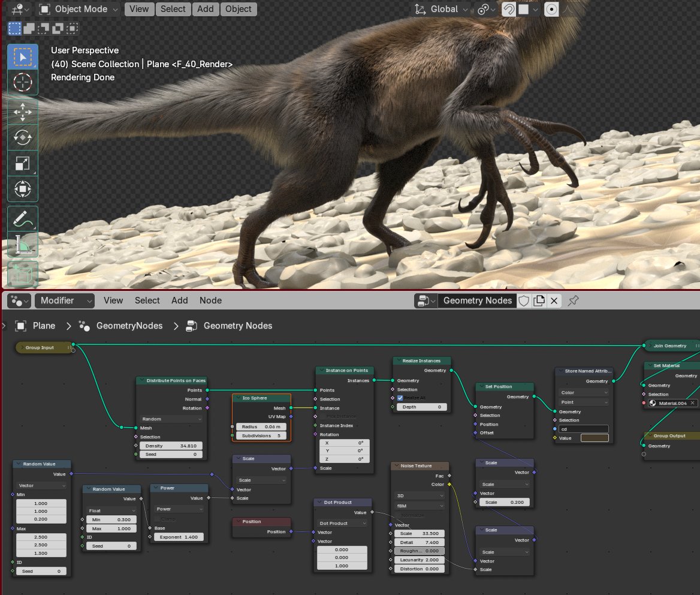
Task: Click Plane object icon in breadcrumbs
Action: [20, 326]
